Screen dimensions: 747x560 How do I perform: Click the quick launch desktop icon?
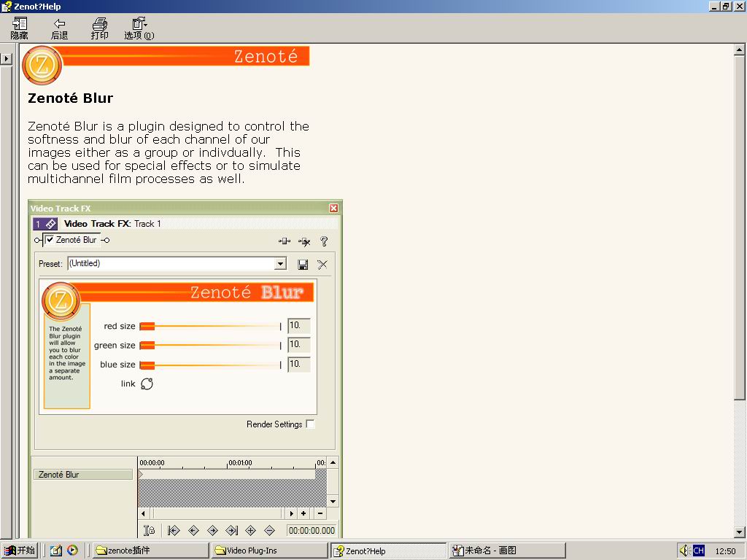[x=56, y=551]
